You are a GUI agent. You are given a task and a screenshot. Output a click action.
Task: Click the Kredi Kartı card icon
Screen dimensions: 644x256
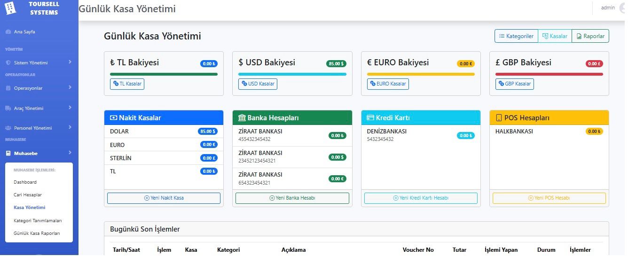[370, 118]
